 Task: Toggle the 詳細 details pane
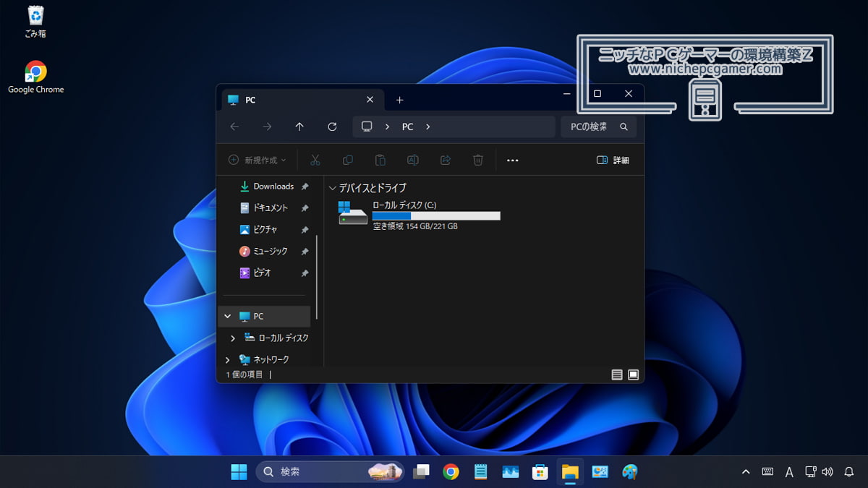coord(613,160)
